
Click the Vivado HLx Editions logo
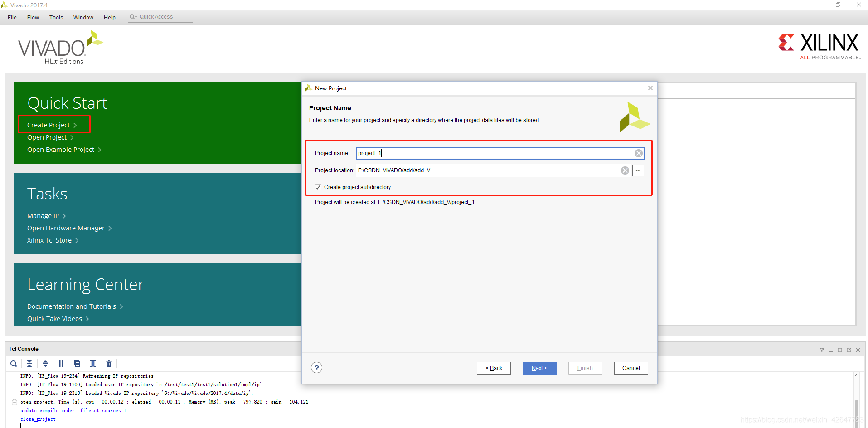[x=60, y=48]
